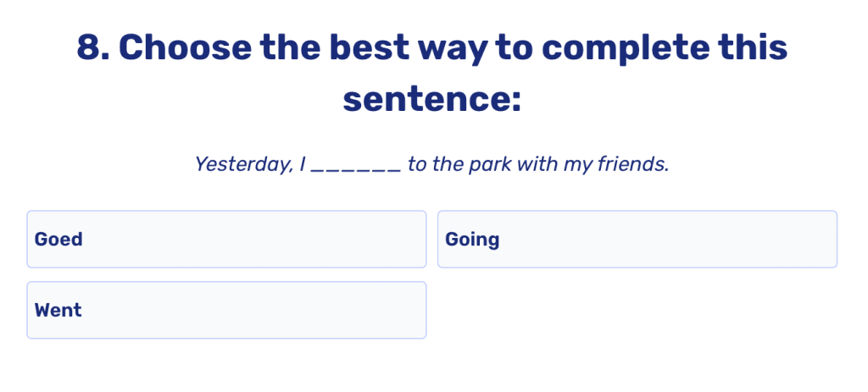
Task: Click the "Went" text label
Action: pyautogui.click(x=58, y=311)
